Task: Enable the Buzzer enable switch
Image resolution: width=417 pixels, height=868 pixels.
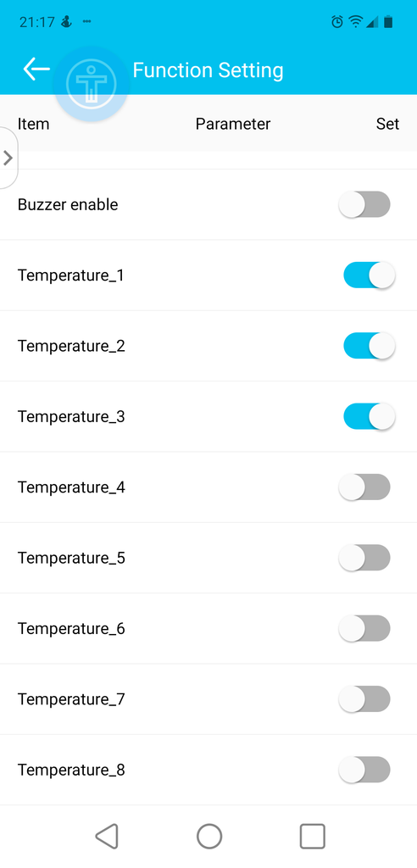Action: pyautogui.click(x=365, y=204)
